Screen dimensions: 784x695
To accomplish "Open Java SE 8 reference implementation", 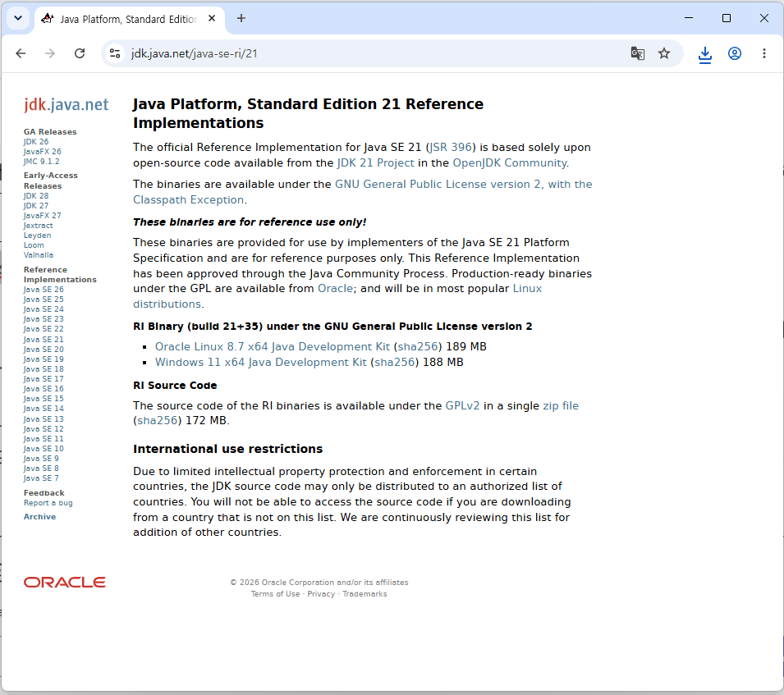I will point(41,469).
